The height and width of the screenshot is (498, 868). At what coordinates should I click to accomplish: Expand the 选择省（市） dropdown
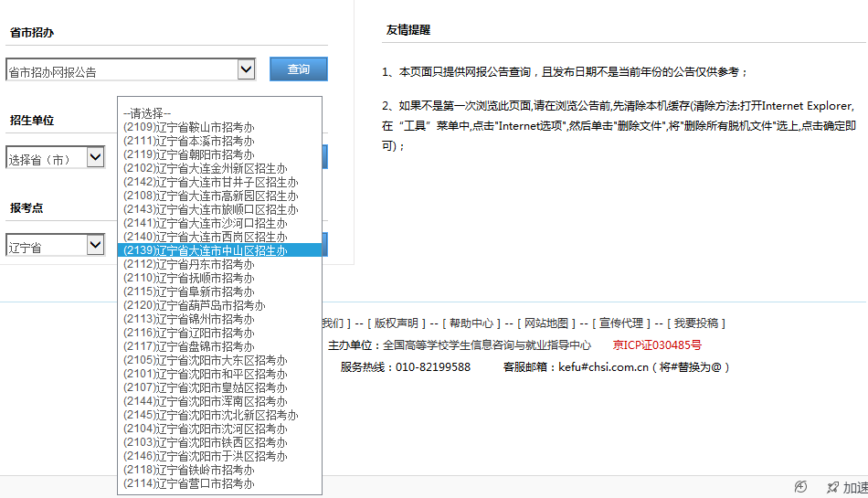click(95, 158)
